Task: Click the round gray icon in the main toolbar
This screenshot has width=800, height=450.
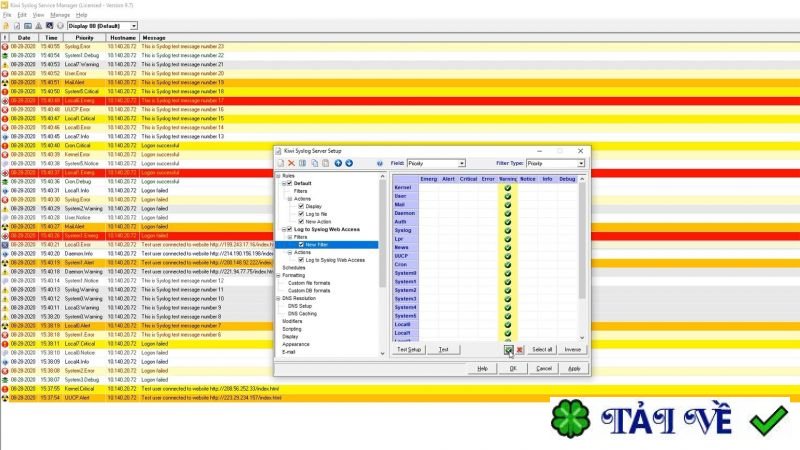Action: click(60, 26)
